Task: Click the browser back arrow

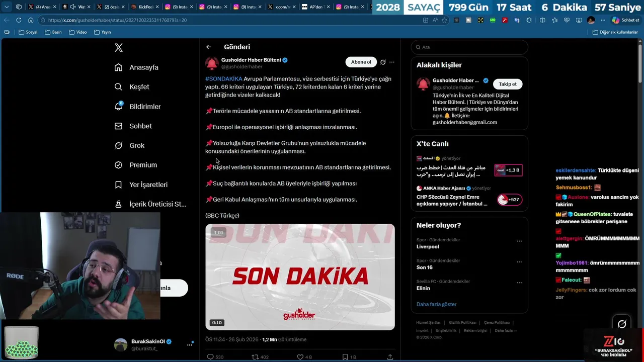Action: click(x=7, y=20)
